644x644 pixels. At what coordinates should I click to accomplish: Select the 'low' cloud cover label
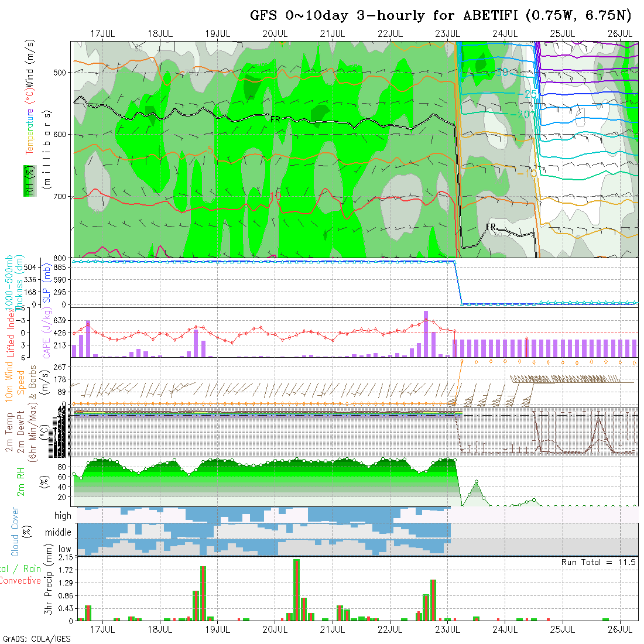[x=64, y=549]
